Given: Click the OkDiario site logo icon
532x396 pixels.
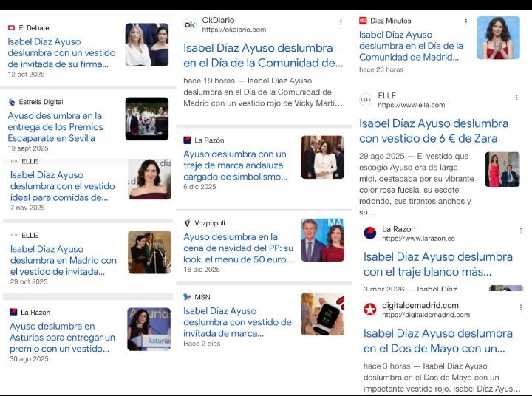Looking at the screenshot, I should click(190, 24).
